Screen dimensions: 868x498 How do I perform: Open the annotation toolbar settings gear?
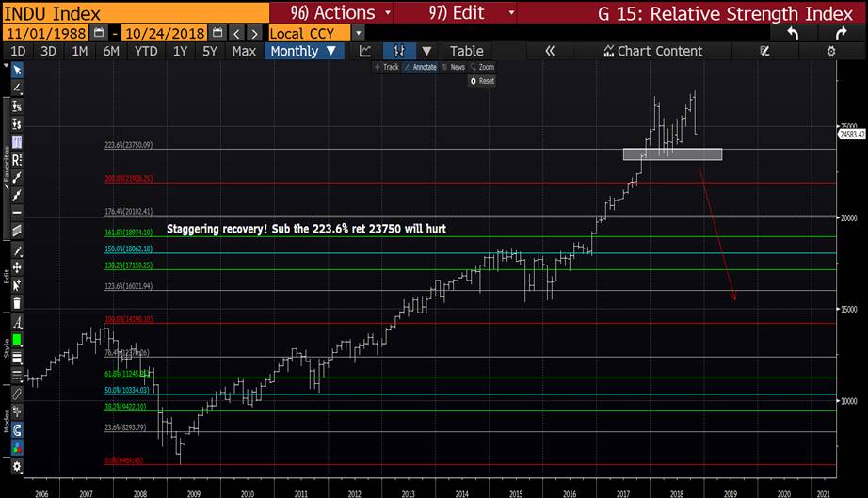coord(17,466)
